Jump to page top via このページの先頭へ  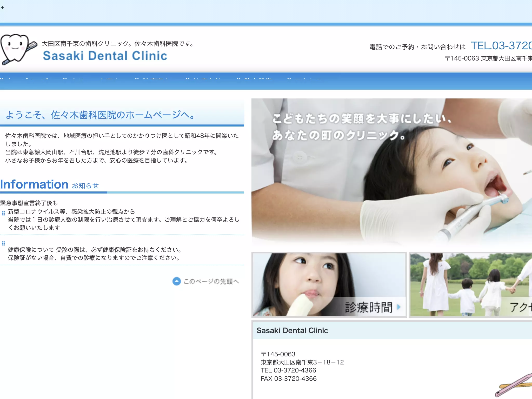coord(205,281)
